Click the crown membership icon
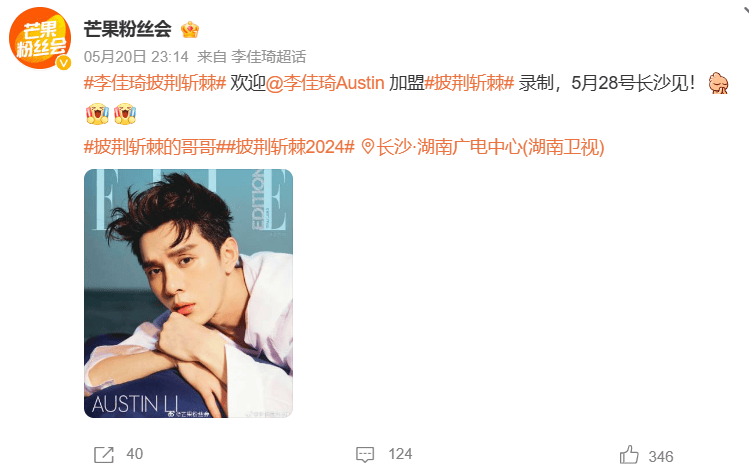Viewport: 749px width, 469px height. [190, 30]
